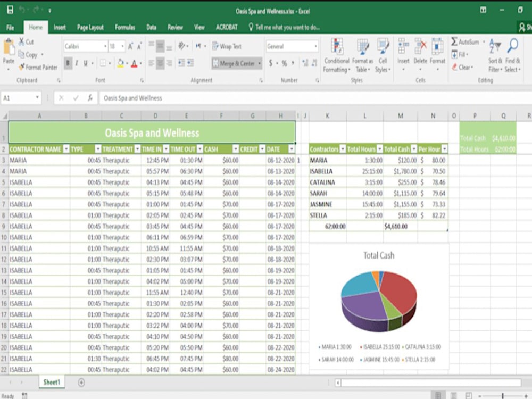Switch to the Formulas ribbon tab
Viewport: 532px width, 399px height.
124,27
